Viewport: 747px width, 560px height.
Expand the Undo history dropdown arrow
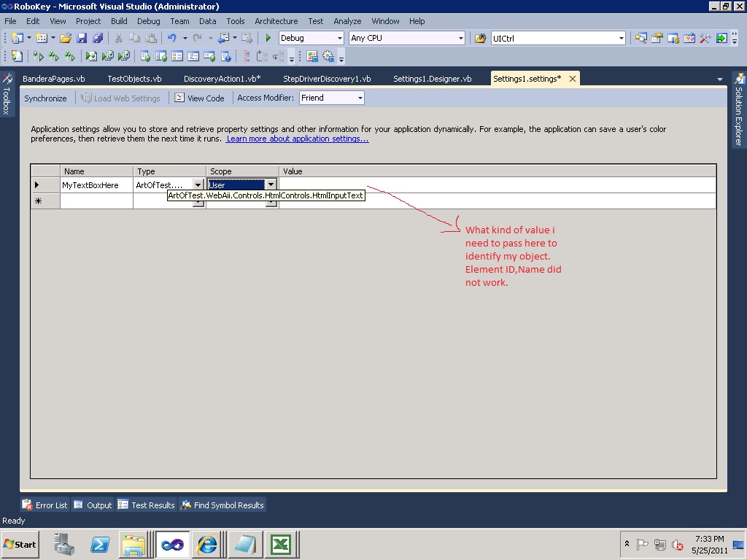(x=185, y=38)
